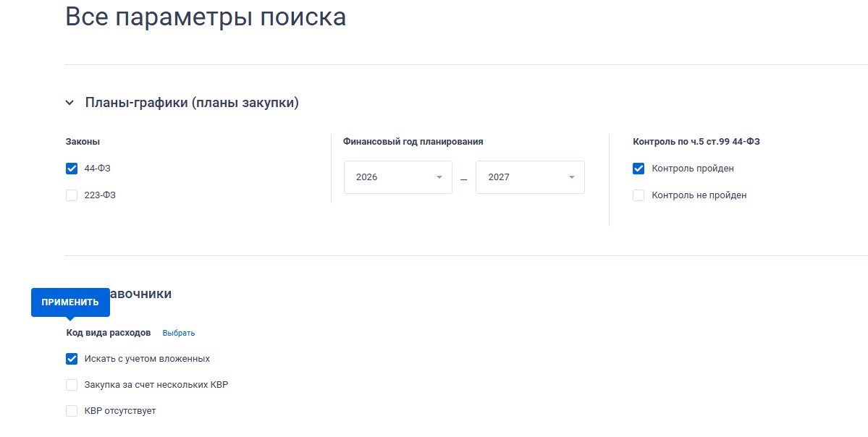Check Закупка за счет нескольких КВР
Screen dimensions: 868x437
72,385
